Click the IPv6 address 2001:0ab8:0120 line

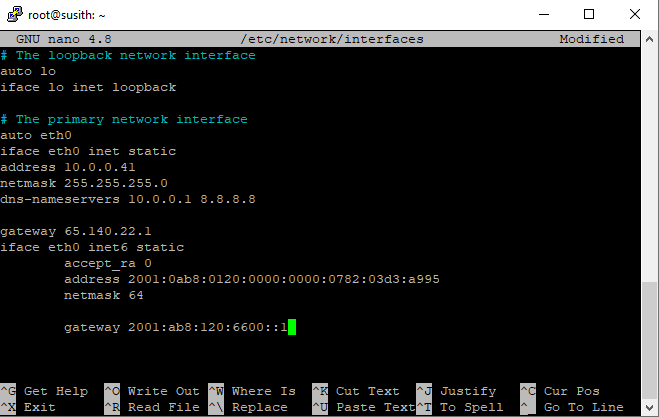tap(252, 279)
